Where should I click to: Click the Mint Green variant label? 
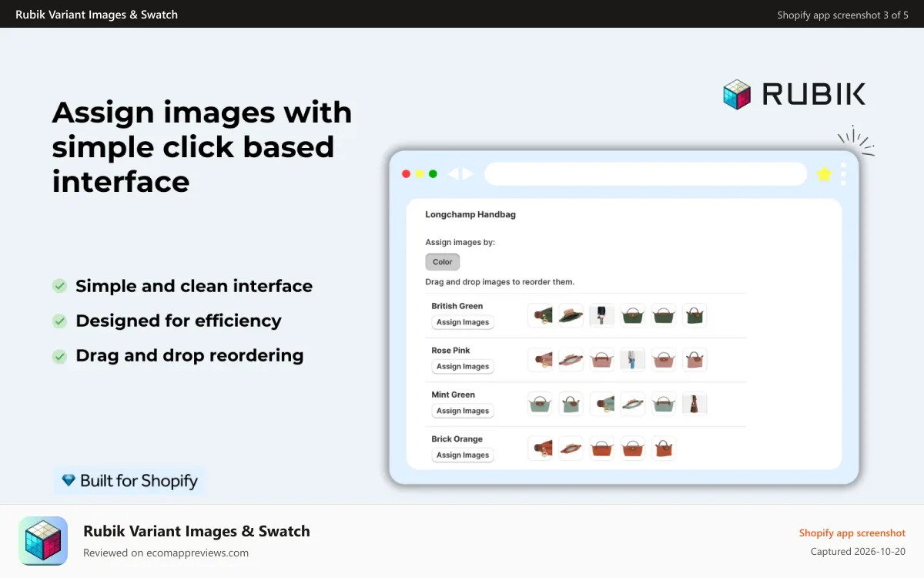(453, 395)
